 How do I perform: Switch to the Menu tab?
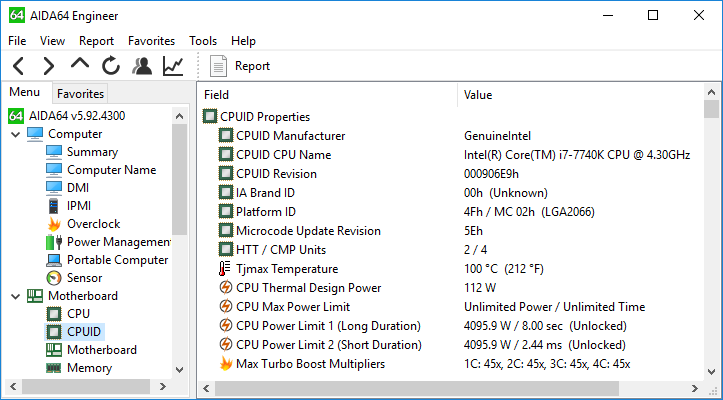click(x=24, y=92)
